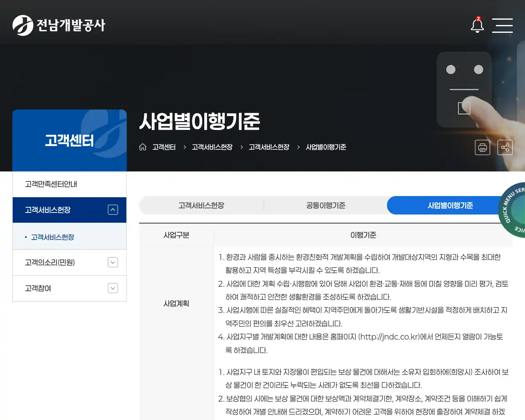The width and height of the screenshot is (525, 420).
Task: Select the 사업별이행기준 tab
Action: [450, 205]
